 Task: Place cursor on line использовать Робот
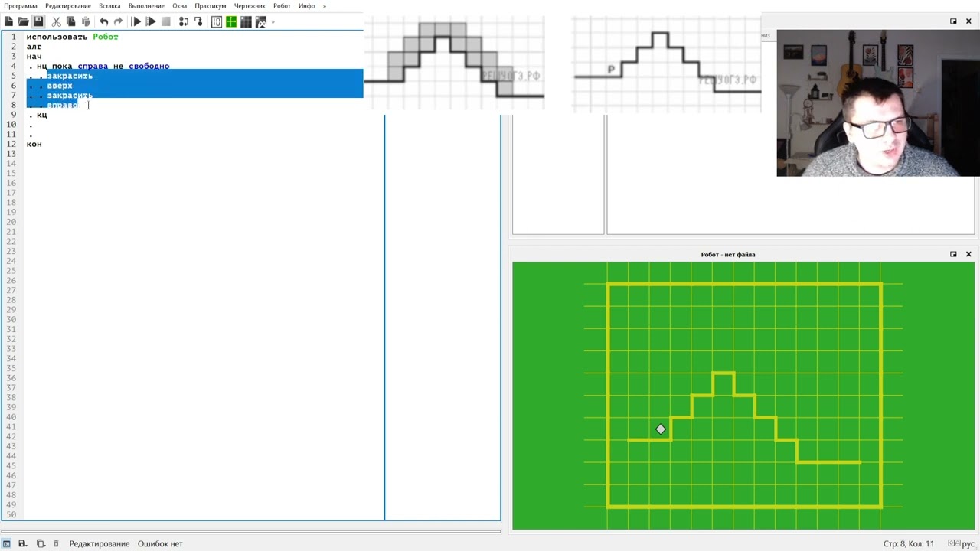(x=73, y=37)
